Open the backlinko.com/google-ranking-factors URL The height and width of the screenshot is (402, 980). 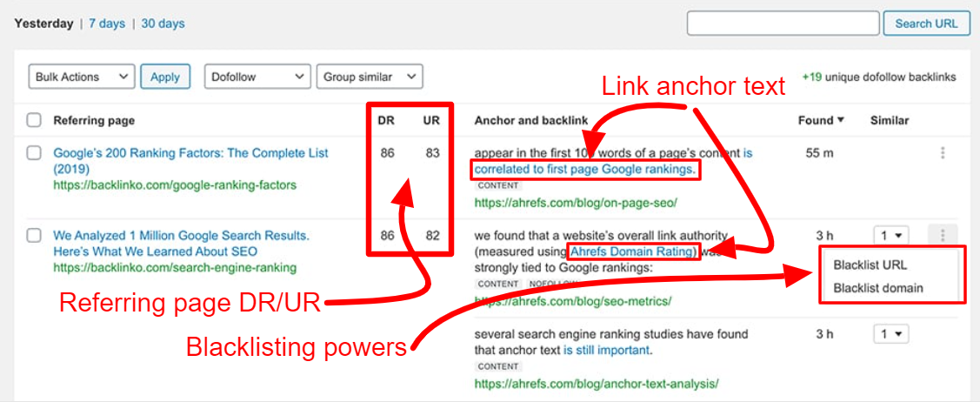tap(175, 185)
